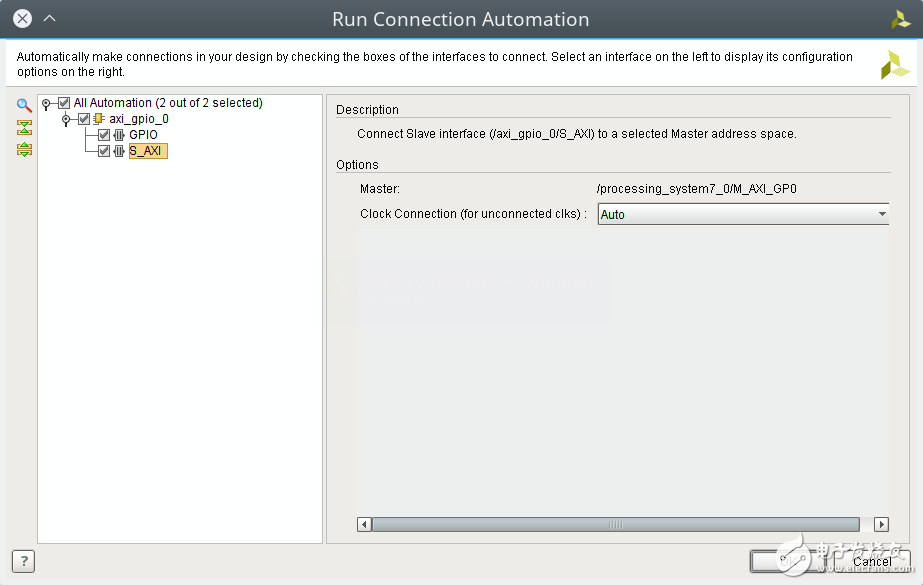The image size is (923, 585).
Task: Collapse the axi_gpio_0 tree node
Action: pos(66,119)
